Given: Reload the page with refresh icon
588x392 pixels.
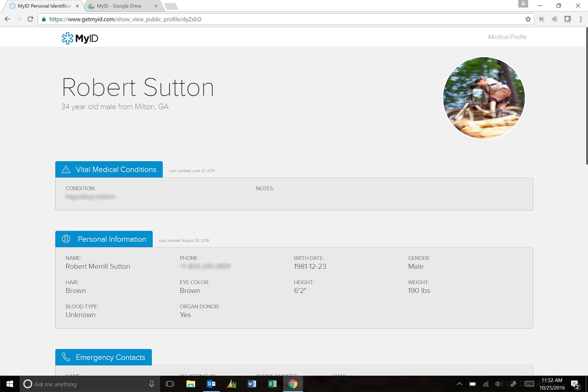Looking at the screenshot, I should (30, 19).
